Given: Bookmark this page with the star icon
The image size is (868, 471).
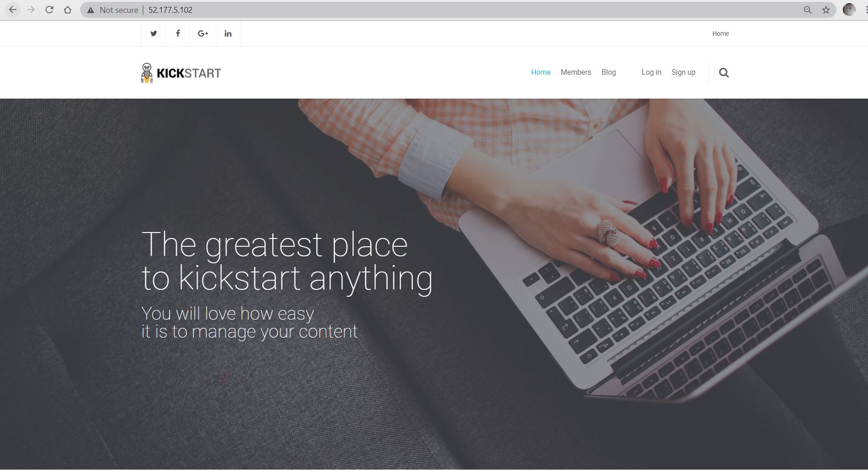Looking at the screenshot, I should (826, 10).
